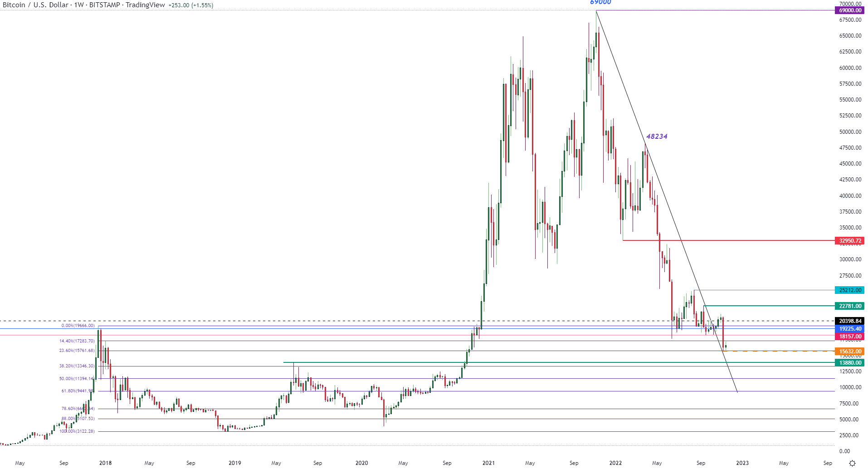Viewport: 868px width, 469px height.
Task: Click 40000.00 on the price axis
Action: pos(850,196)
